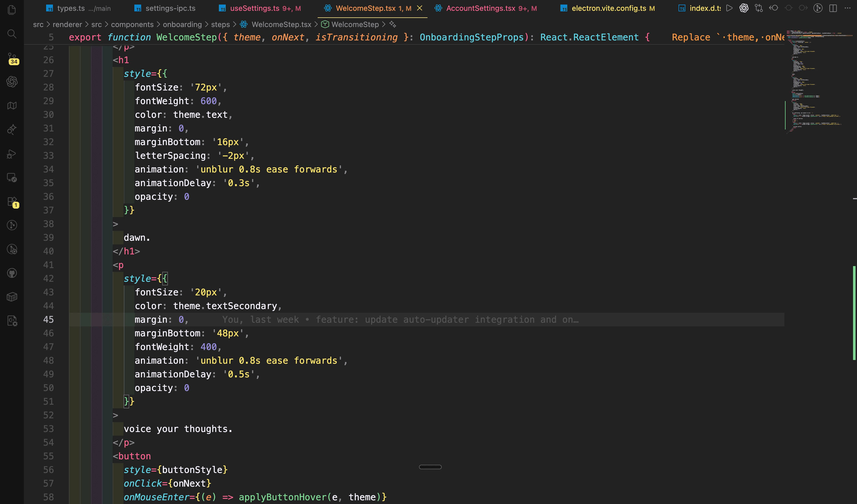Close the WelcomeStep.tsx tab
Image resolution: width=857 pixels, height=504 pixels.
pos(419,8)
